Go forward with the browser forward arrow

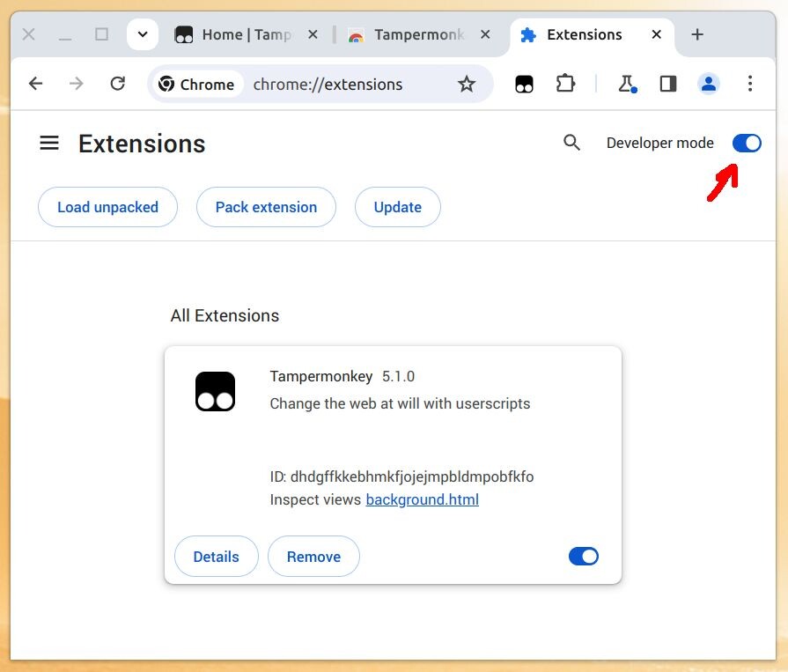[x=77, y=84]
